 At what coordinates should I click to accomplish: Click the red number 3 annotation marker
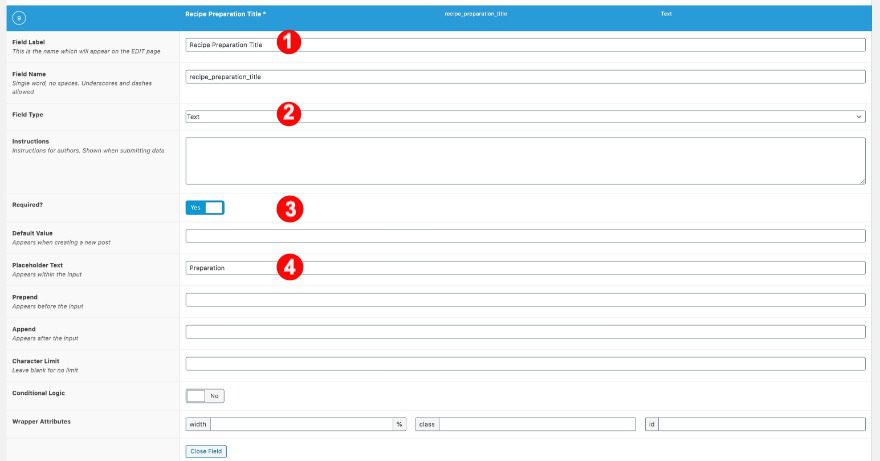click(x=289, y=208)
